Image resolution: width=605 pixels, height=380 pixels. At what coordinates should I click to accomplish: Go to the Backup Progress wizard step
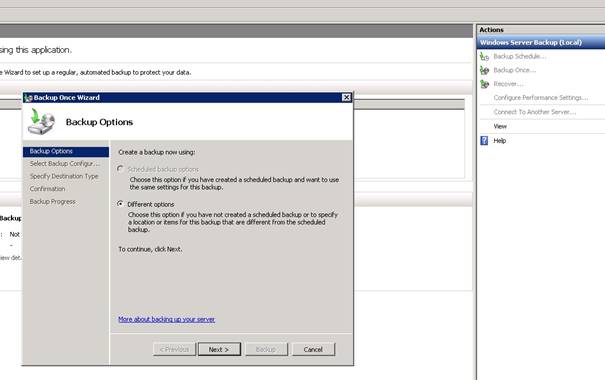(52, 202)
